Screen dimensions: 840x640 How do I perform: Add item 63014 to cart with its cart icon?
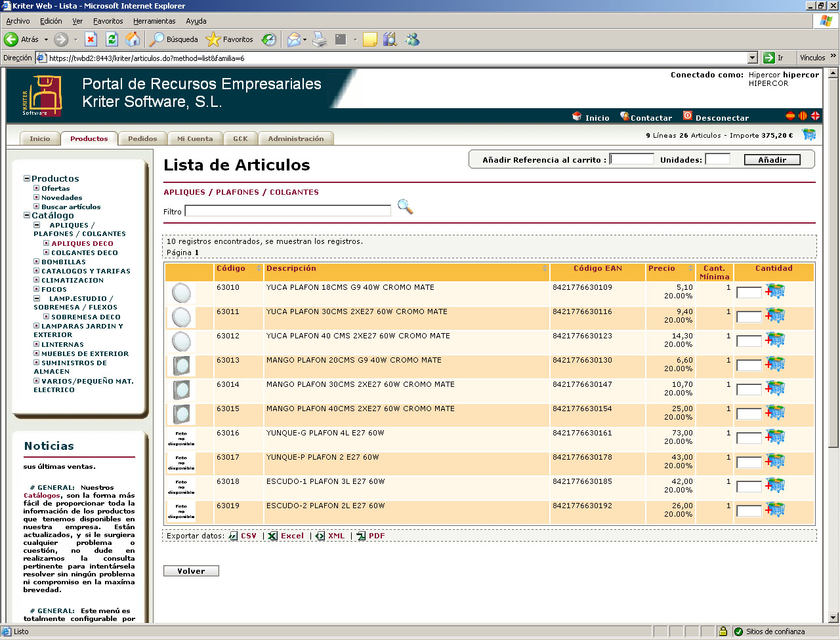click(776, 388)
